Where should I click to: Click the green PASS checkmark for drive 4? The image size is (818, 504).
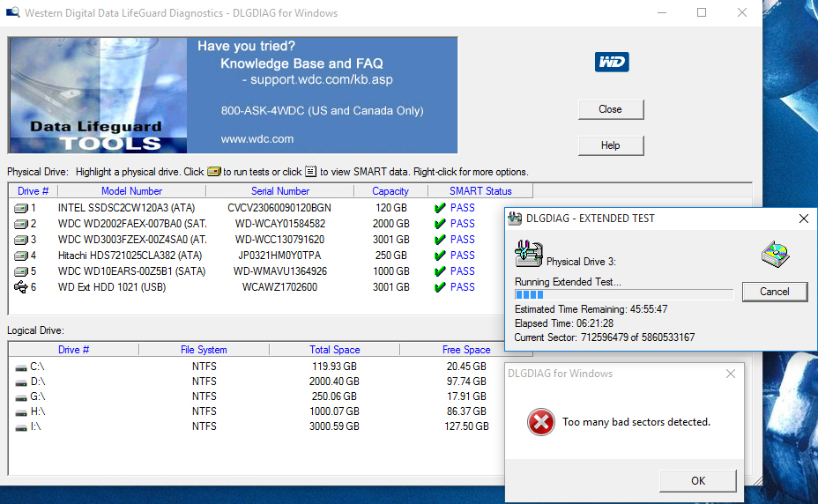pos(440,256)
